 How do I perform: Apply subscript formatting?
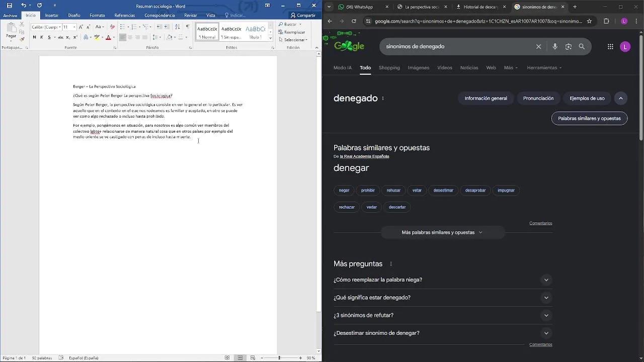pyautogui.click(x=68, y=37)
